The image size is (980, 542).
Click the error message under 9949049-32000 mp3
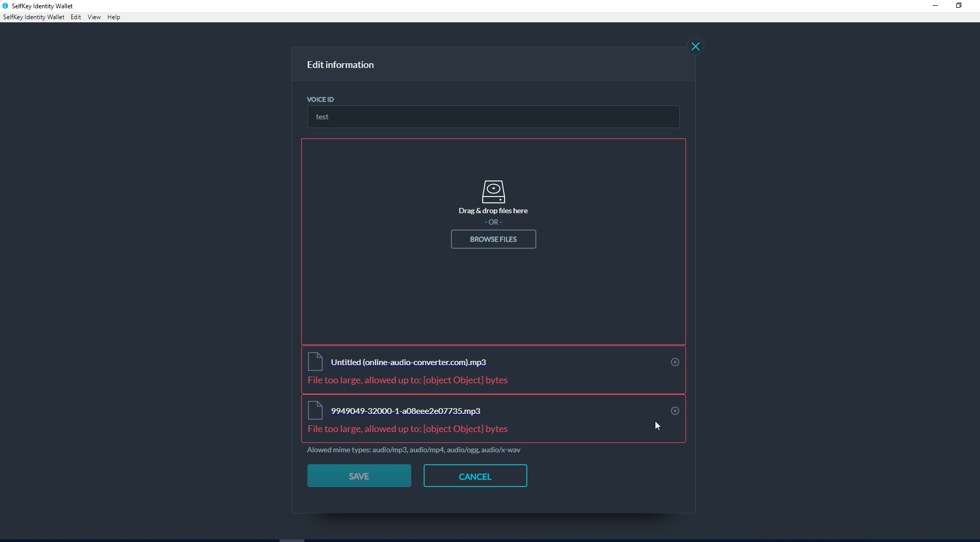point(408,429)
